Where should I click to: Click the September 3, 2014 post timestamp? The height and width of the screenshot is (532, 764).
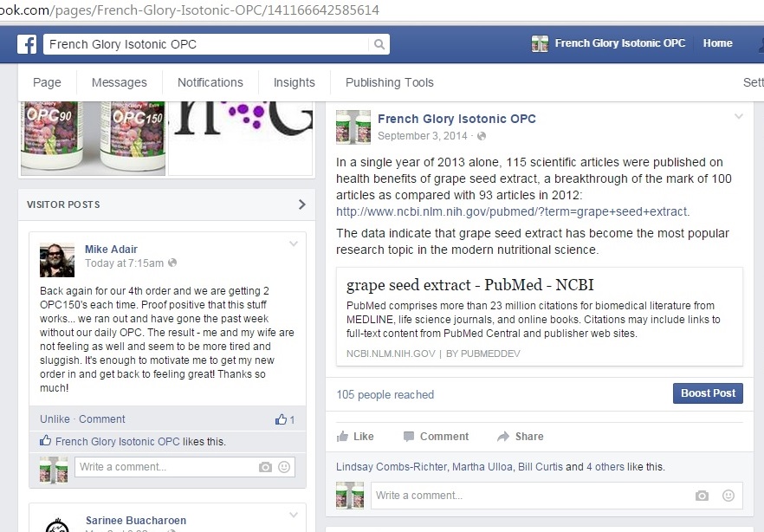(x=423, y=136)
